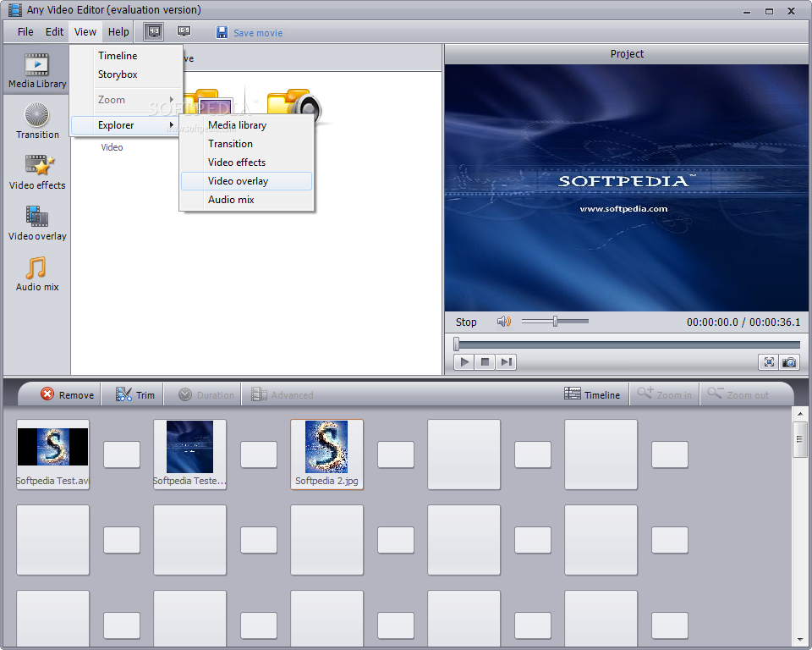Open the Edit menu

click(54, 32)
